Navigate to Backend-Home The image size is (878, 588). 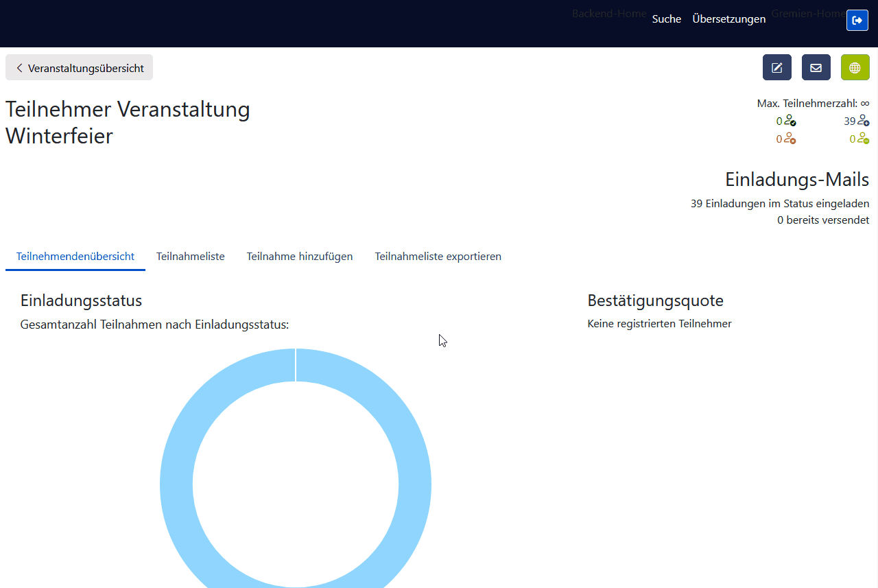[608, 13]
